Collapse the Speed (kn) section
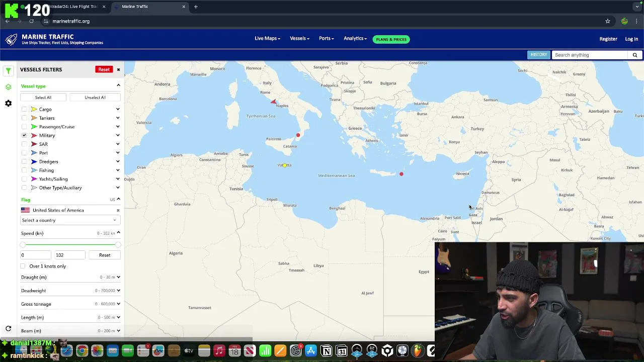644x362 pixels. [x=118, y=233]
